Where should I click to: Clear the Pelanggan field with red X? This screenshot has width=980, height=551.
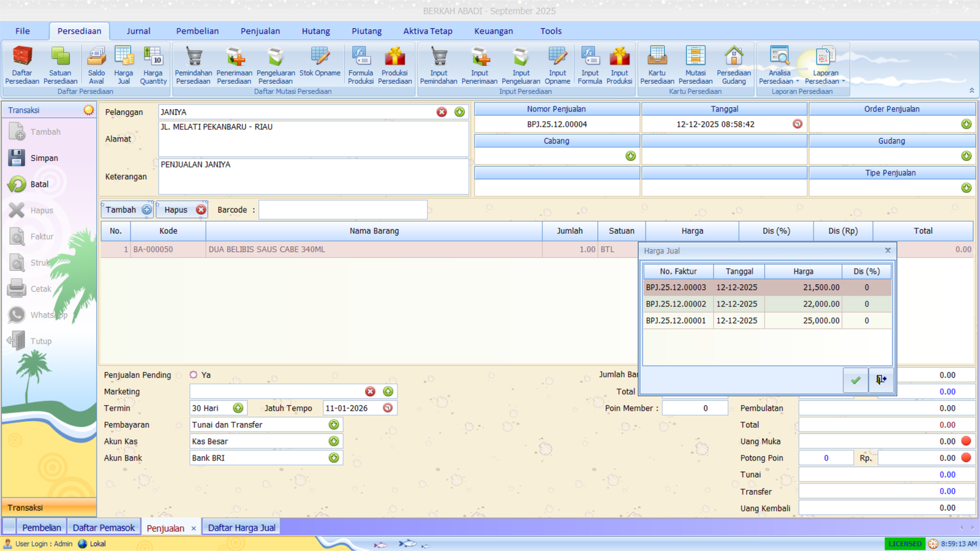442,112
